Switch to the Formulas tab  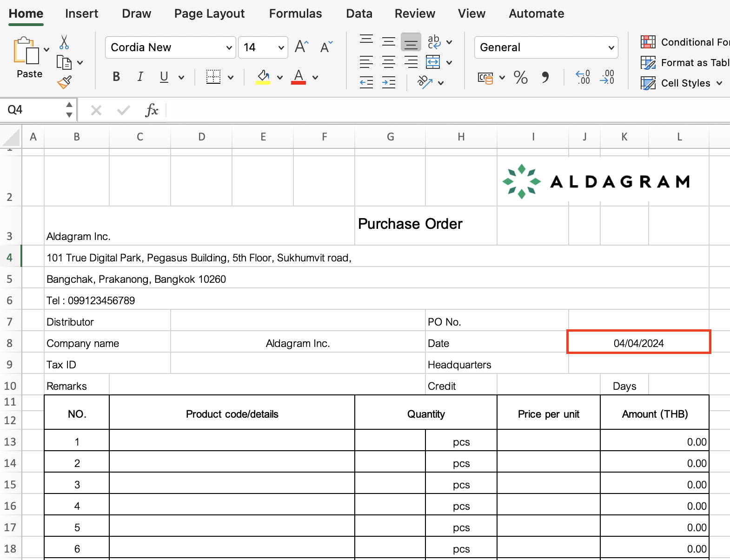(295, 13)
